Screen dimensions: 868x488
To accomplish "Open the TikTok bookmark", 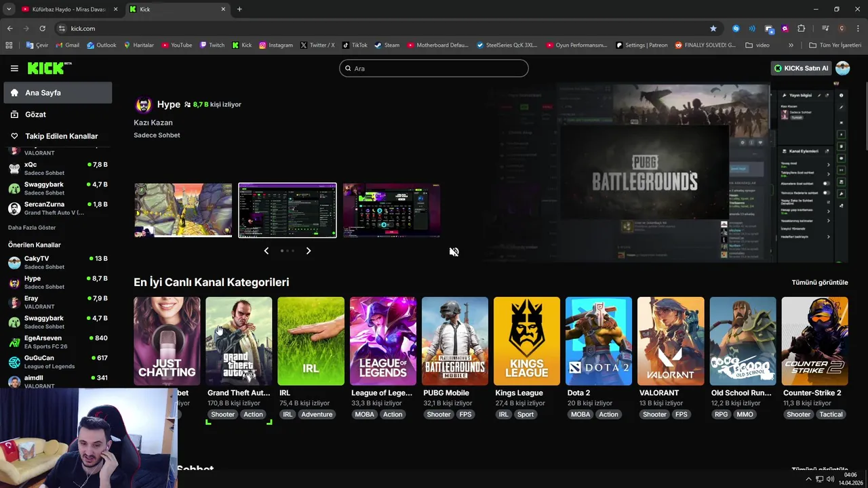I will point(355,45).
